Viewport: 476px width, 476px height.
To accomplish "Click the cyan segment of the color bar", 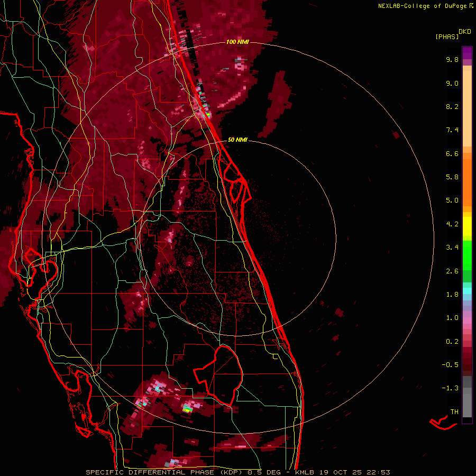I will click(467, 291).
